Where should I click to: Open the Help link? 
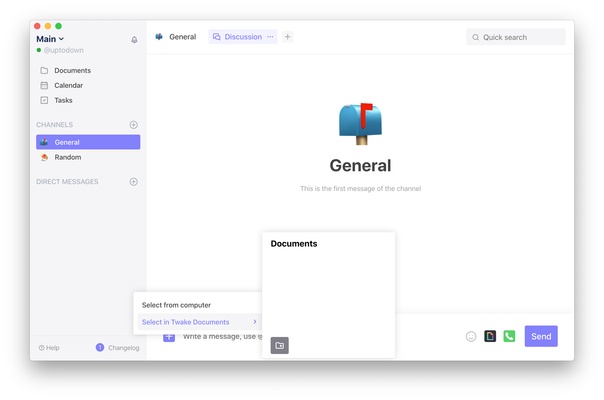tap(49, 348)
